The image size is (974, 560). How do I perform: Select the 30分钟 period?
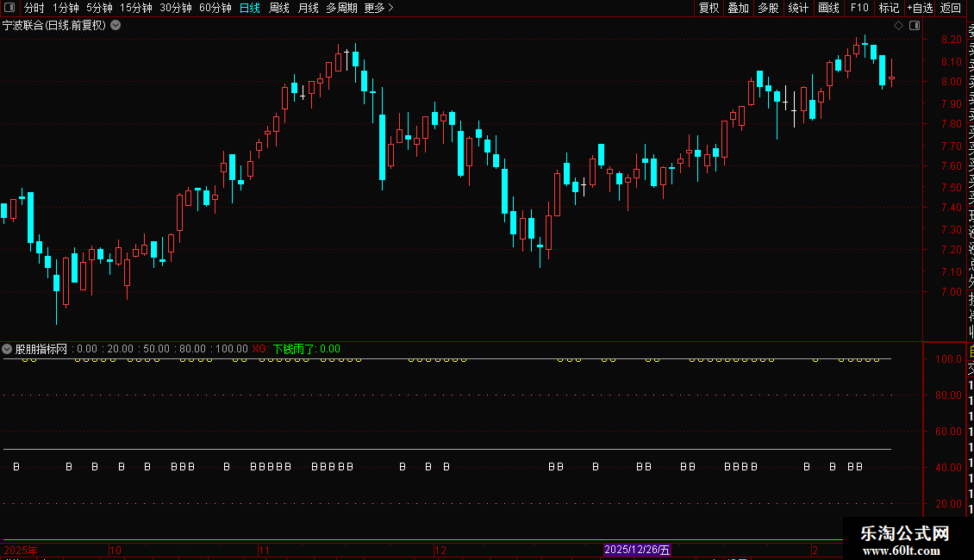click(176, 8)
